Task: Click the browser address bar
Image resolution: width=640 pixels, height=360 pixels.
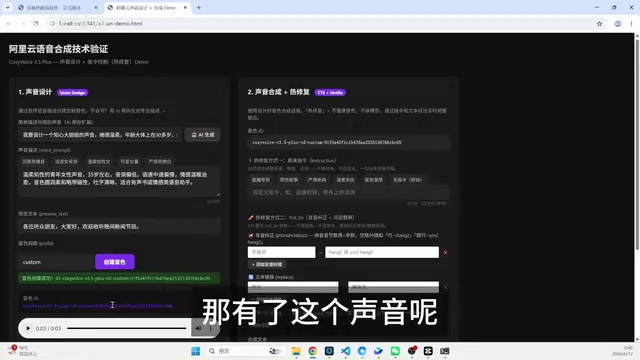Action: pos(318,24)
